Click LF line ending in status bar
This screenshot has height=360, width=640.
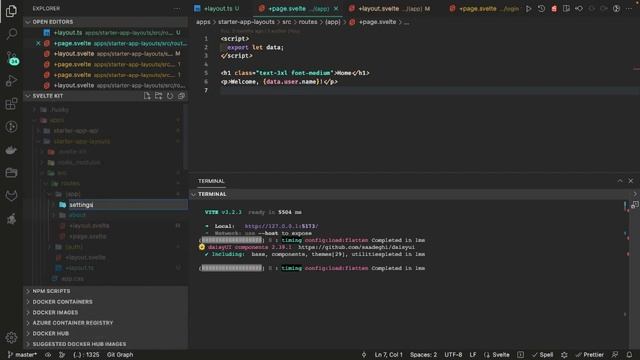(473, 355)
